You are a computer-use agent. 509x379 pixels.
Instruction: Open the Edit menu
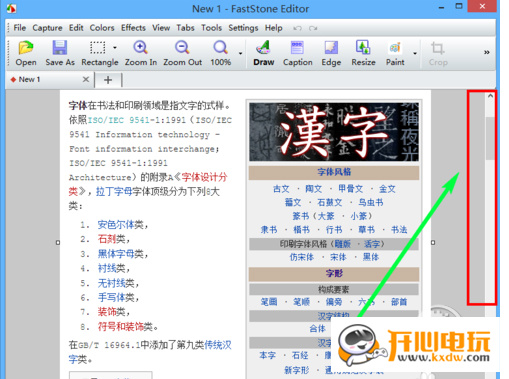[x=76, y=28]
